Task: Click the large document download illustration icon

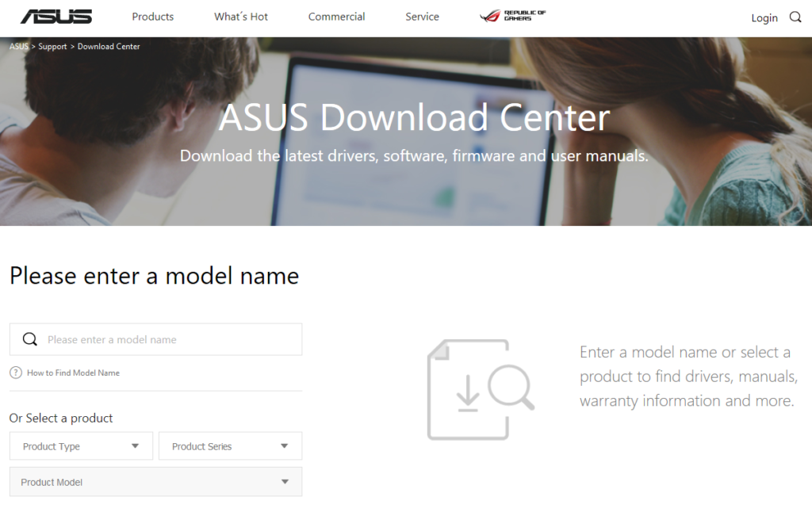Action: pos(478,389)
